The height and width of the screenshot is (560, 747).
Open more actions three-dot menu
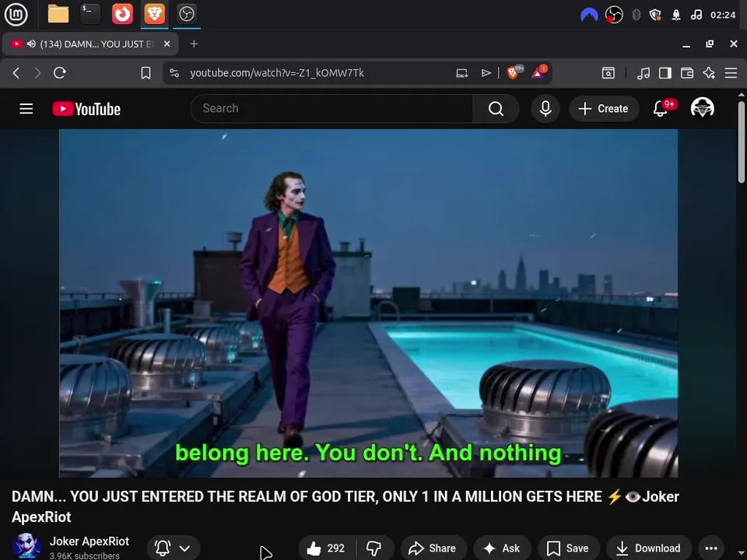coord(710,548)
